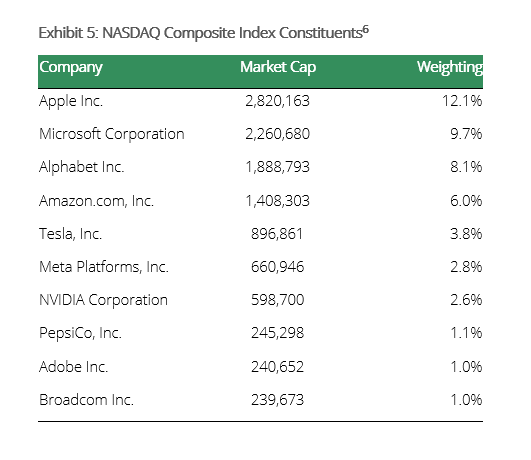This screenshot has width=531, height=460.
Task: Click PepsiCo, Inc. company name
Action: click(80, 333)
